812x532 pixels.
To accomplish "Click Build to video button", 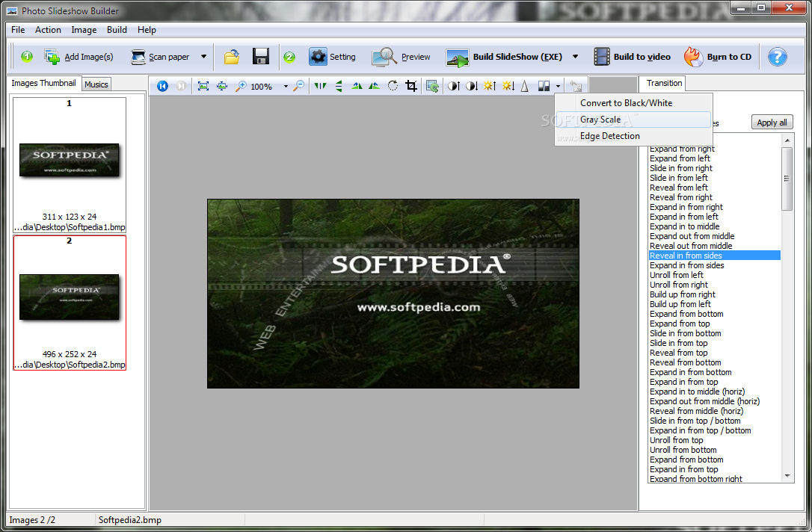I will 632,56.
